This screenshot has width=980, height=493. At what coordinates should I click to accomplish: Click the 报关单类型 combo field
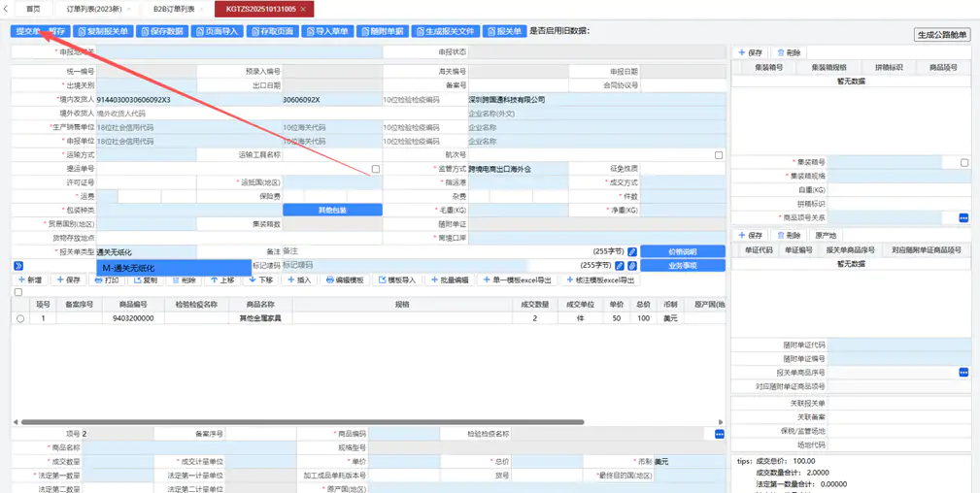147,251
